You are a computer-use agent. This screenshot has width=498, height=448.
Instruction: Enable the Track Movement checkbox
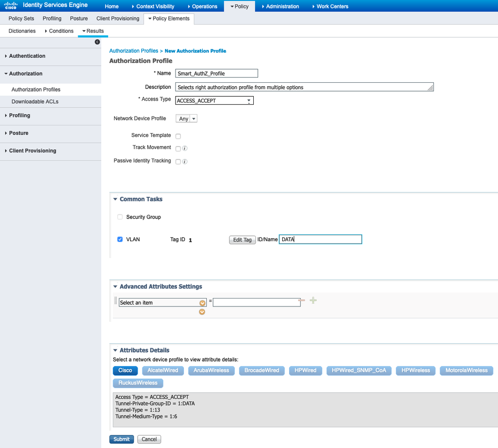point(178,149)
